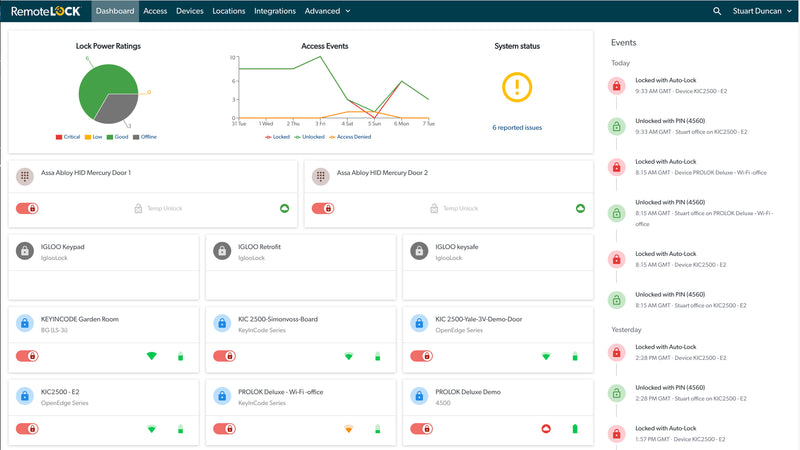This screenshot has width=800, height=450.
Task: Toggle the Unlocked series in chart legend
Action: [x=310, y=137]
